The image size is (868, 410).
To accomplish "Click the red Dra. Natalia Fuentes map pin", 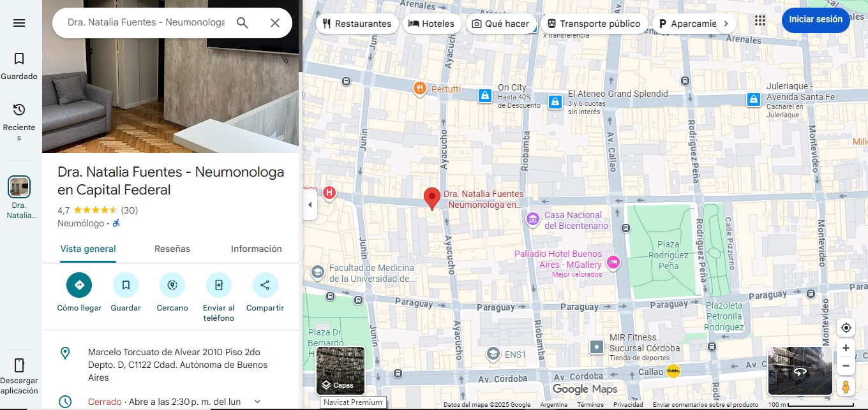I will [432, 199].
